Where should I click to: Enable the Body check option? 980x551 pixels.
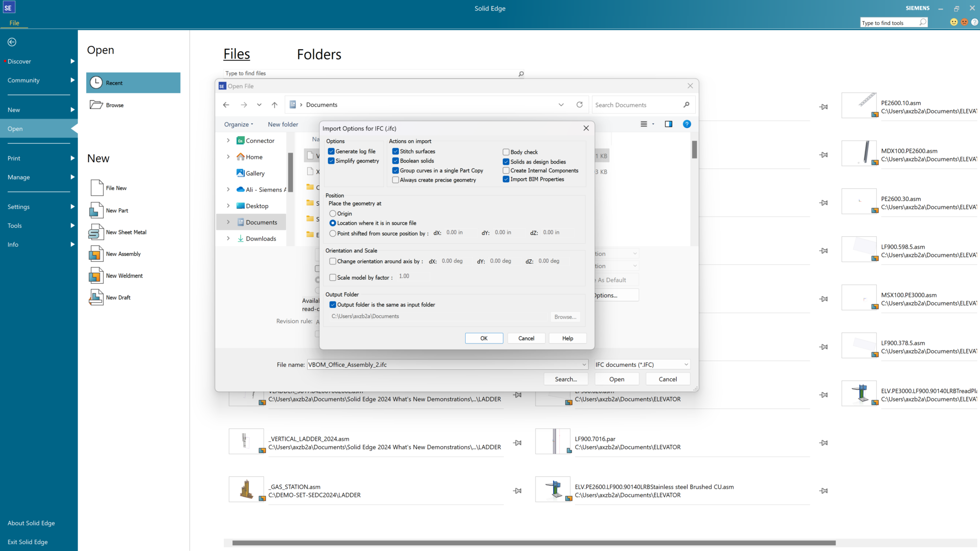(x=506, y=152)
